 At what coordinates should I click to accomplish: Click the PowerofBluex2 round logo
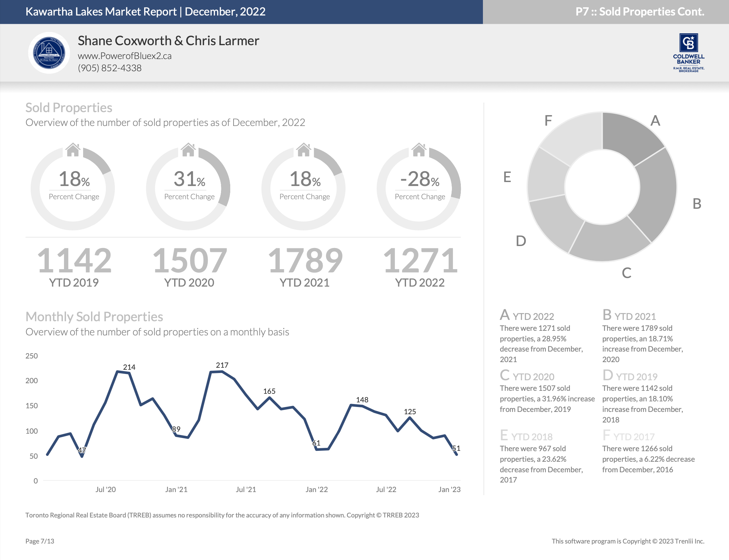click(49, 53)
